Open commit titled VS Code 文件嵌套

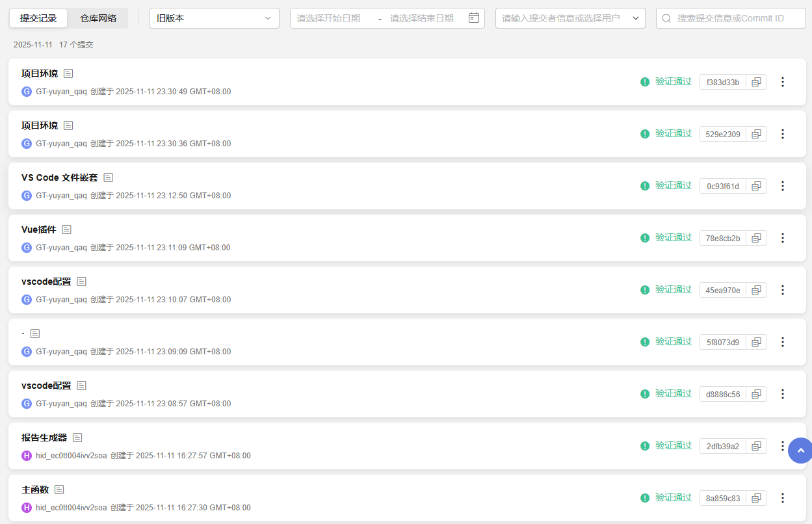point(60,177)
